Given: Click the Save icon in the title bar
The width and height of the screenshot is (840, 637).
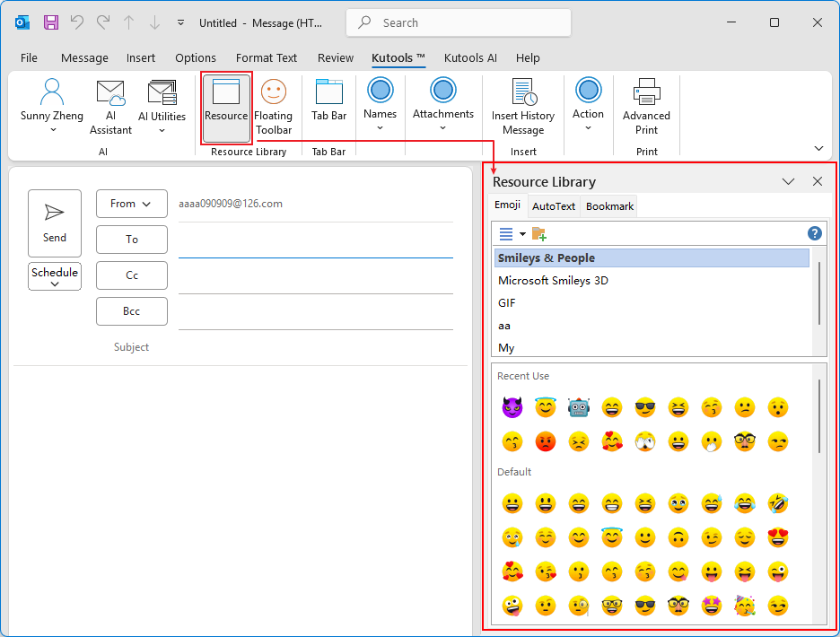Looking at the screenshot, I should point(51,22).
